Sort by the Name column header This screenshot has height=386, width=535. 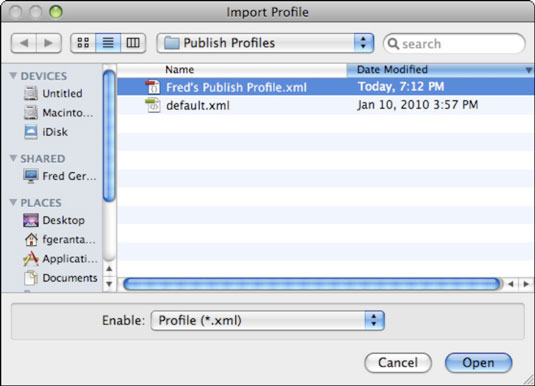(232, 70)
